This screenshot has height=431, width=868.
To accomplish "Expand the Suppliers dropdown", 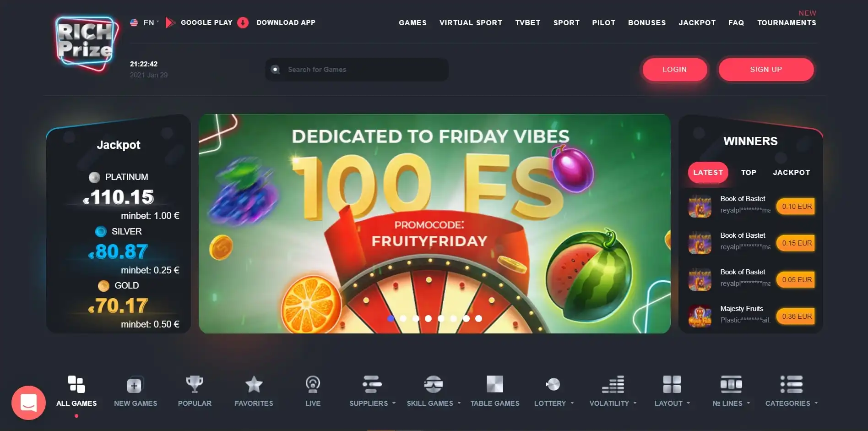I will 372,403.
